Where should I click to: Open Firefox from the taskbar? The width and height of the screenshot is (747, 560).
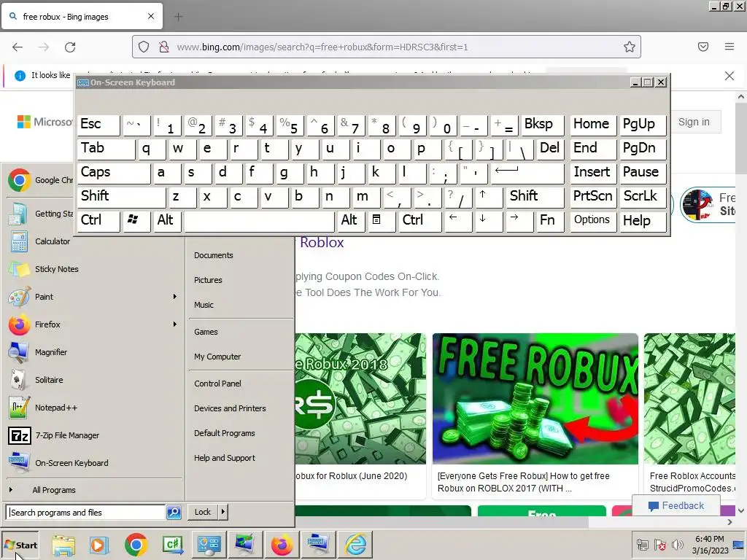282,545
